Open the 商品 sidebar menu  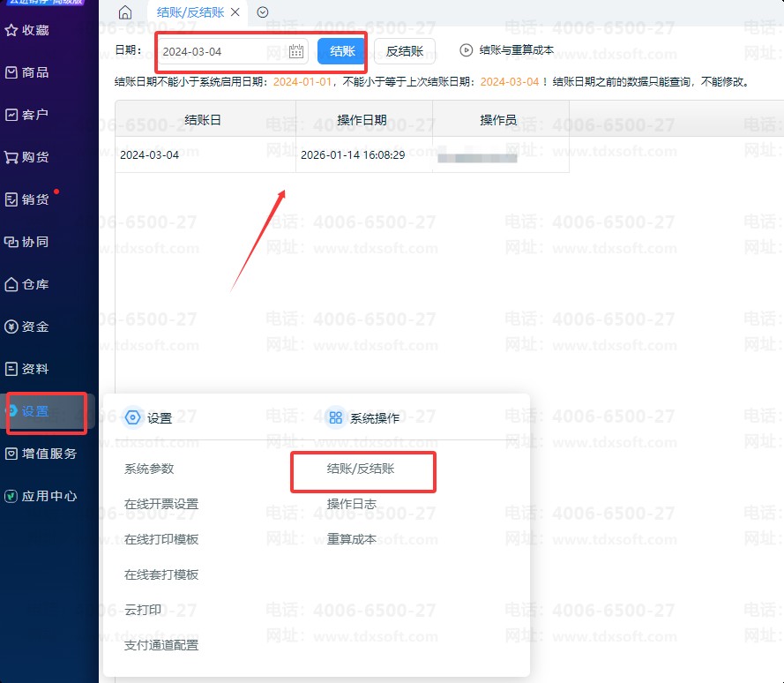tap(35, 72)
